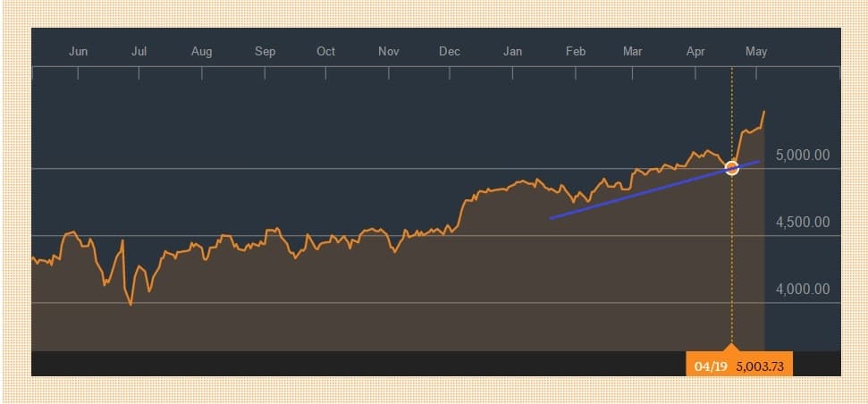Select the Jul label on the time axis
Screen dimensions: 868x404
[x=139, y=51]
